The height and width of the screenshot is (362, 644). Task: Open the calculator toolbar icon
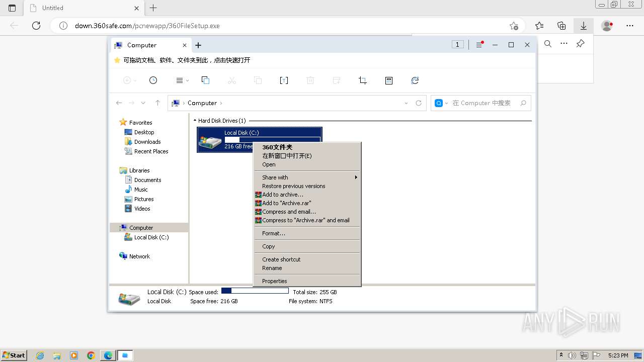[x=389, y=80]
